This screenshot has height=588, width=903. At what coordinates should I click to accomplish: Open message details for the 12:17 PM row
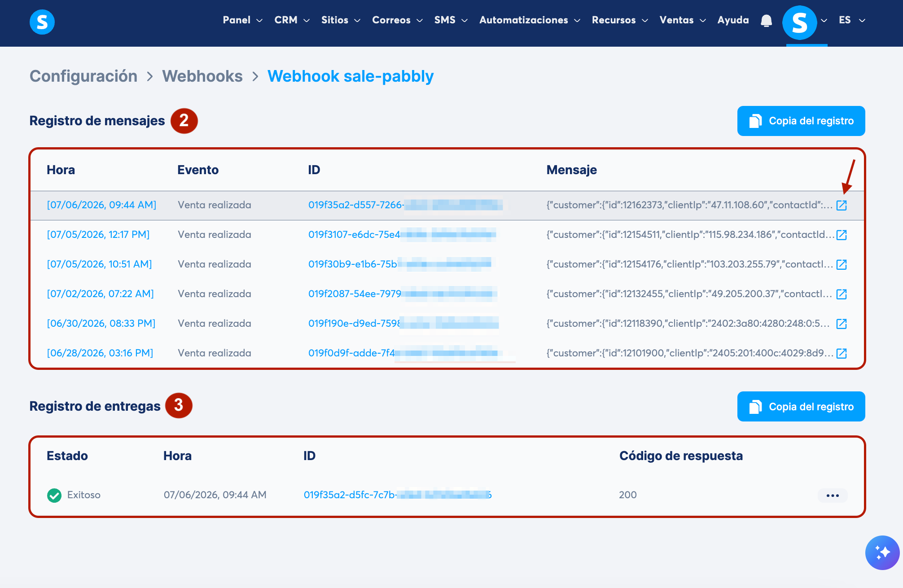842,235
